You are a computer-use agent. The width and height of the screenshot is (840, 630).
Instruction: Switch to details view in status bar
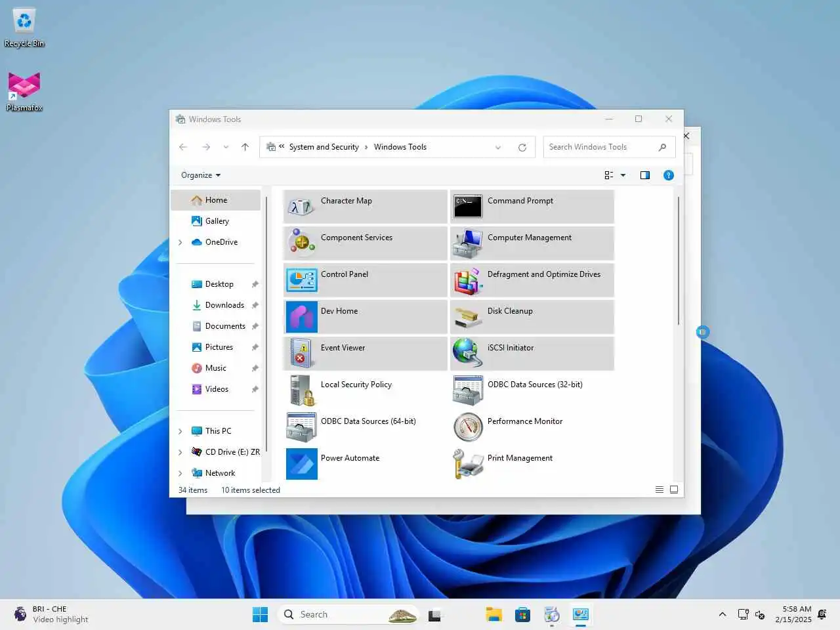[660, 490]
